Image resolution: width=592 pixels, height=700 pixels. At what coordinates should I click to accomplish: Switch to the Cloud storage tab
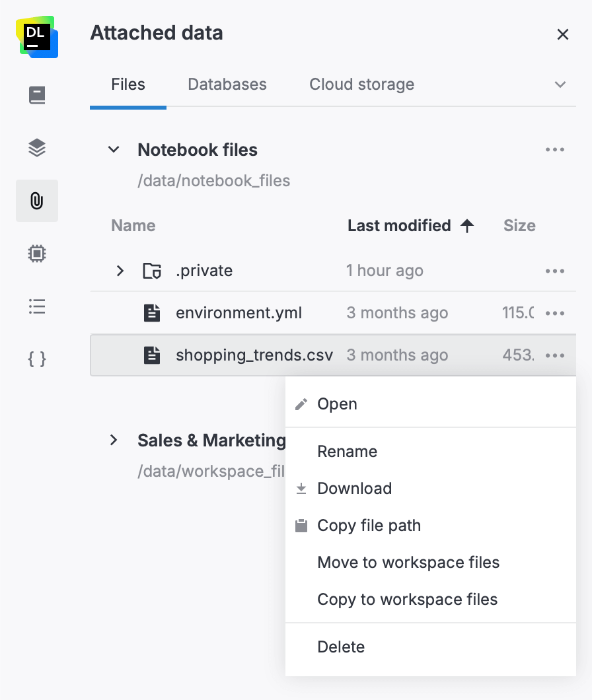tap(361, 85)
